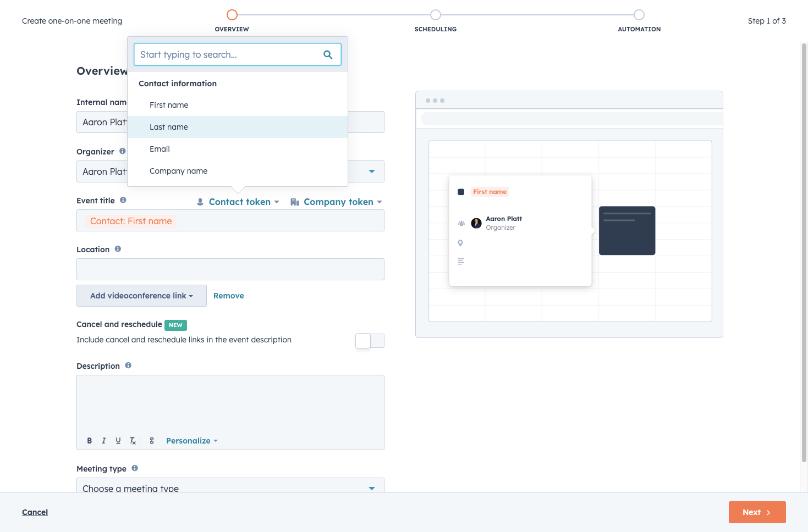Viewport: 808px width, 532px height.
Task: Click the description lines icon in the preview card
Action: coord(461,262)
